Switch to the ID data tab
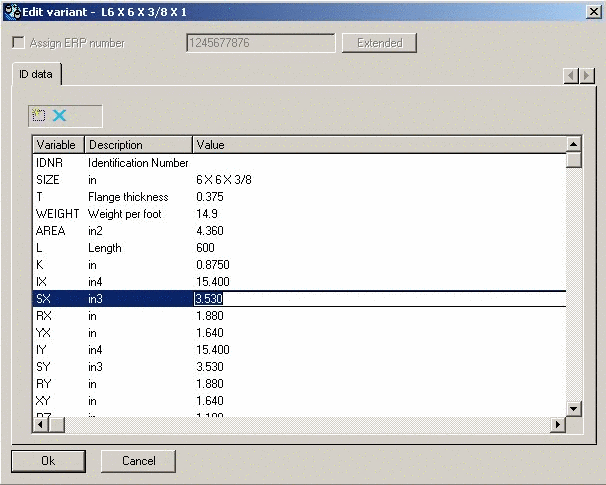This screenshot has width=606, height=485. [x=36, y=74]
